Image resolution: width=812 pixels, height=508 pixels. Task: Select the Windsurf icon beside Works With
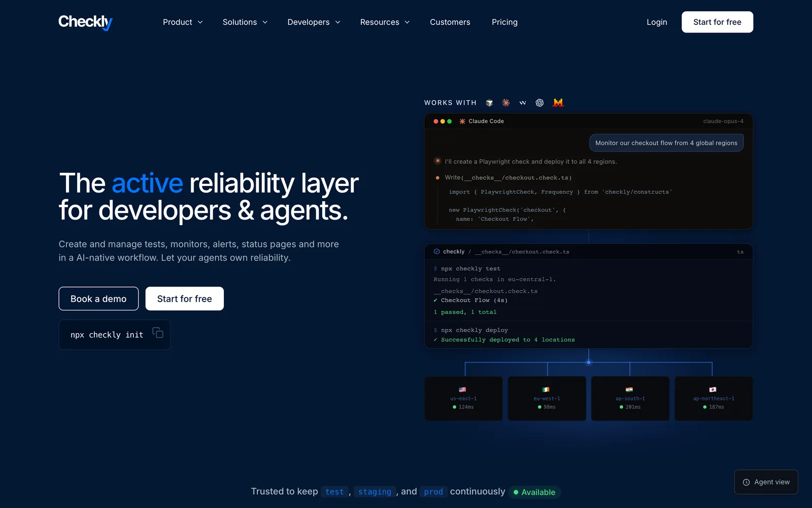click(x=523, y=103)
